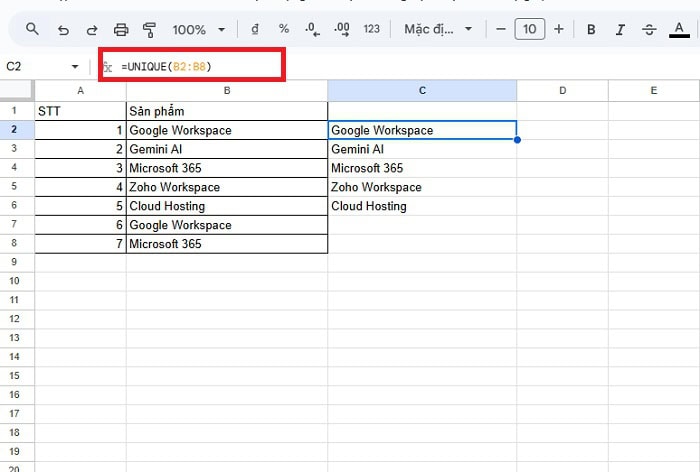Open the 123 number formats menu
700x472 pixels.
click(371, 29)
